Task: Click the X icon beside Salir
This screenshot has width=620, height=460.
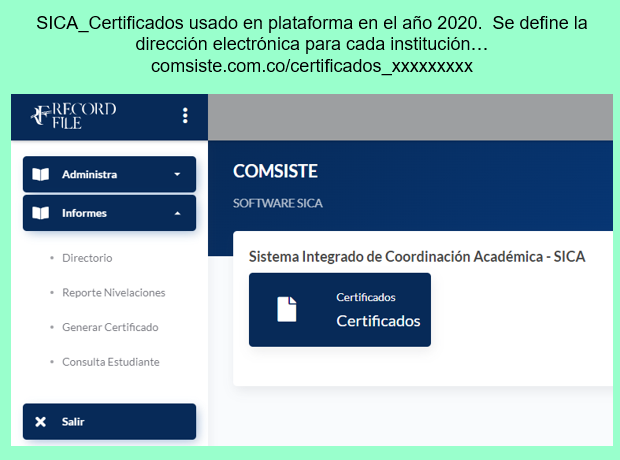Action: point(40,422)
